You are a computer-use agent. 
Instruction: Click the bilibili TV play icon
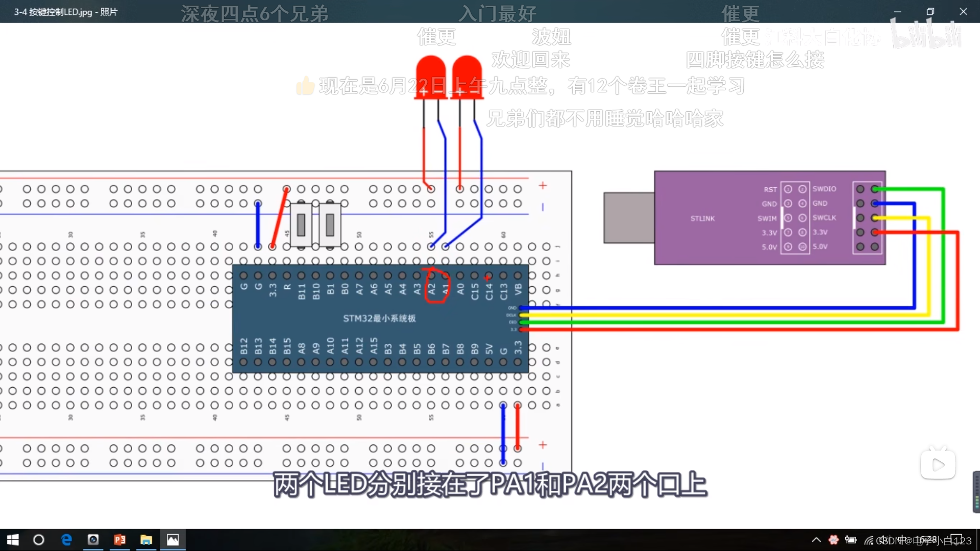(x=938, y=465)
